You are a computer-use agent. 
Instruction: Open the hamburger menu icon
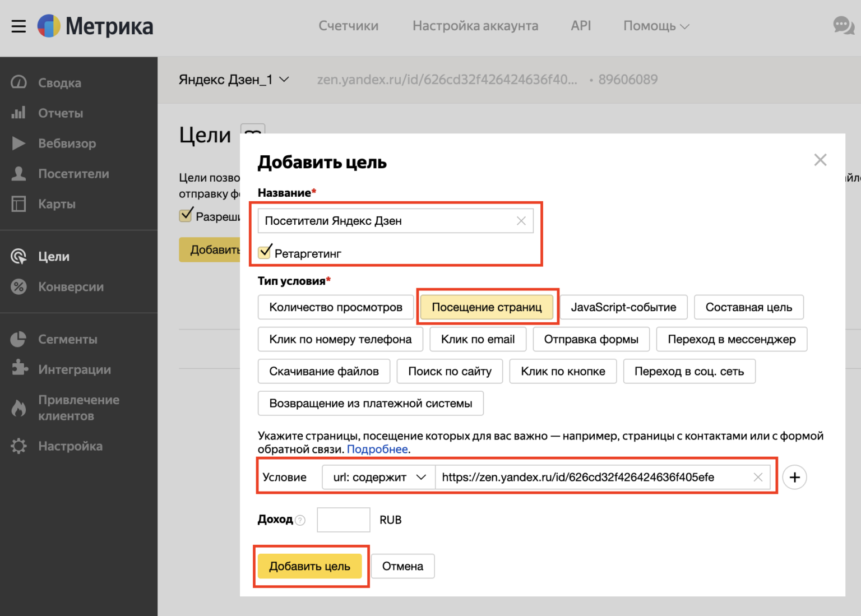[18, 26]
